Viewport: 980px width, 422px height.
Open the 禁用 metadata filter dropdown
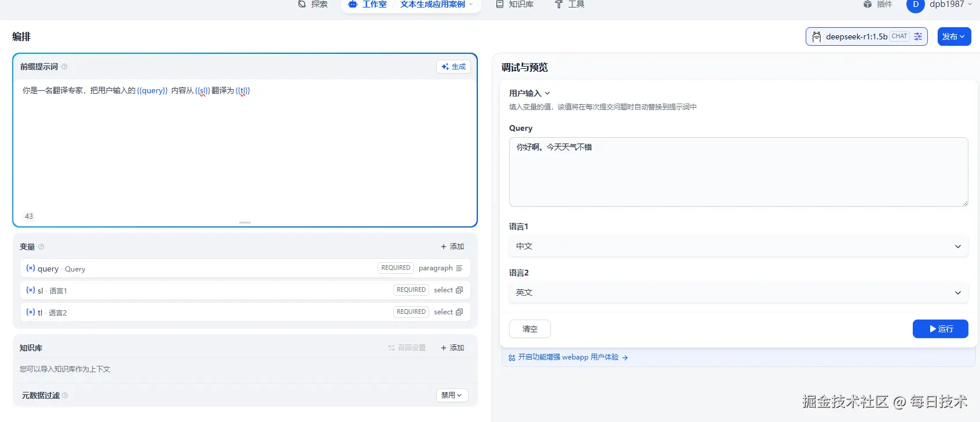click(x=452, y=395)
